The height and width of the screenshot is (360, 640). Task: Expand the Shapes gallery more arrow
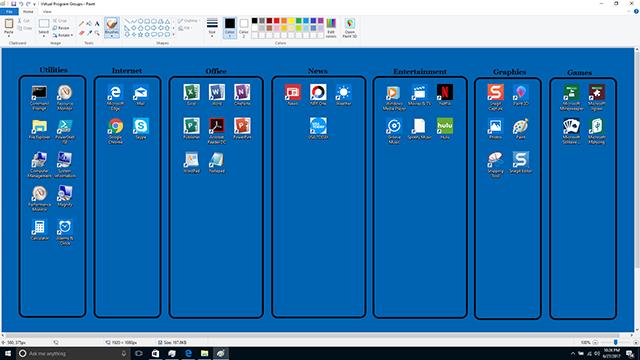point(173,35)
